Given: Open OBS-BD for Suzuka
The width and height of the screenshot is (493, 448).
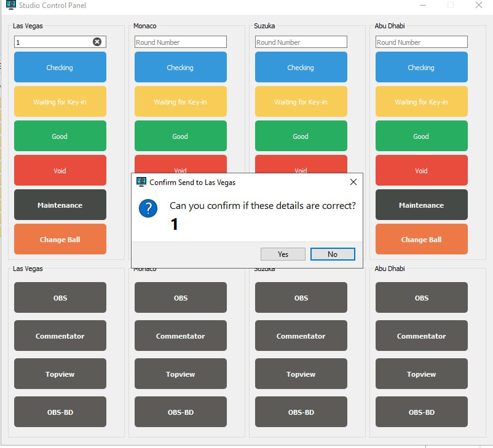Looking at the screenshot, I should tap(301, 412).
